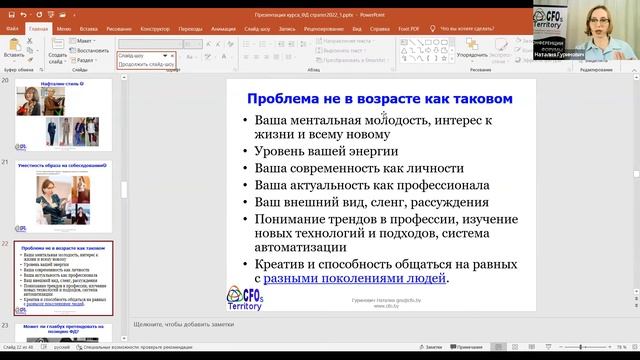This screenshot has width=640, height=360.
Task: Pick the oval shape from the shapes gallery
Action: [x=436, y=42]
